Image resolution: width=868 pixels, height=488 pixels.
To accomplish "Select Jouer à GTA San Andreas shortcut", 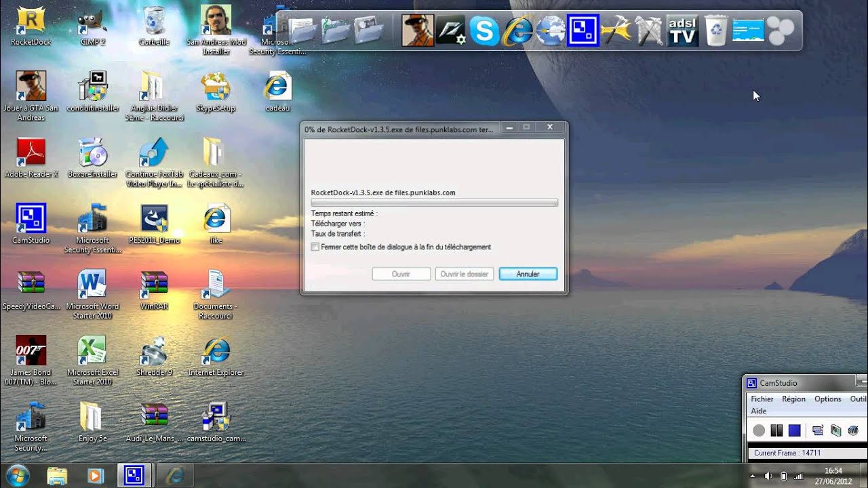I will 31,96.
